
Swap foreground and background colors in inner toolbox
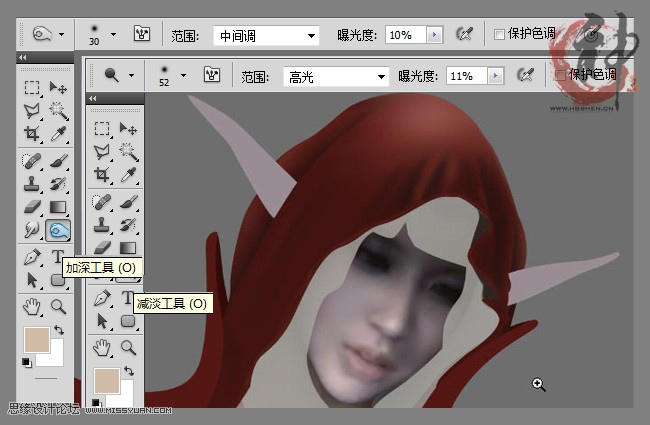[129, 370]
